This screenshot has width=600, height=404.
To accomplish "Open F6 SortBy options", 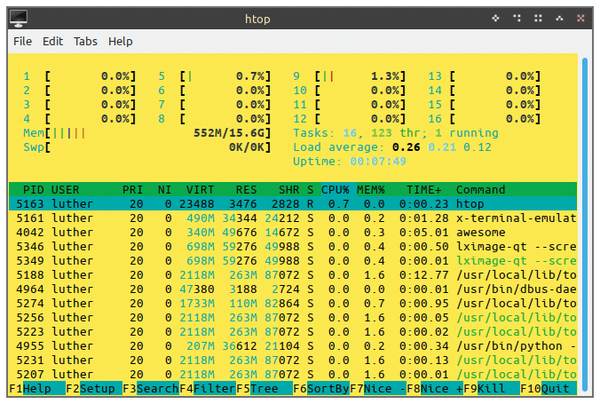I will pyautogui.click(x=321, y=388).
